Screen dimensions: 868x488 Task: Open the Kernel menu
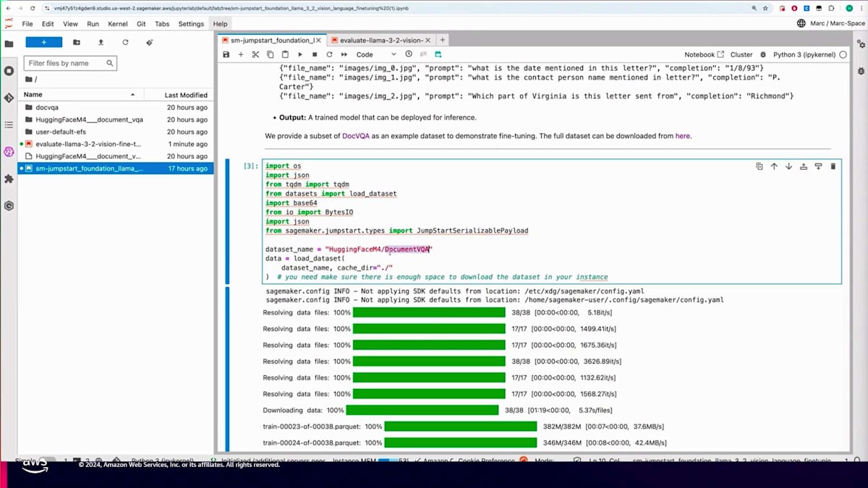click(118, 24)
